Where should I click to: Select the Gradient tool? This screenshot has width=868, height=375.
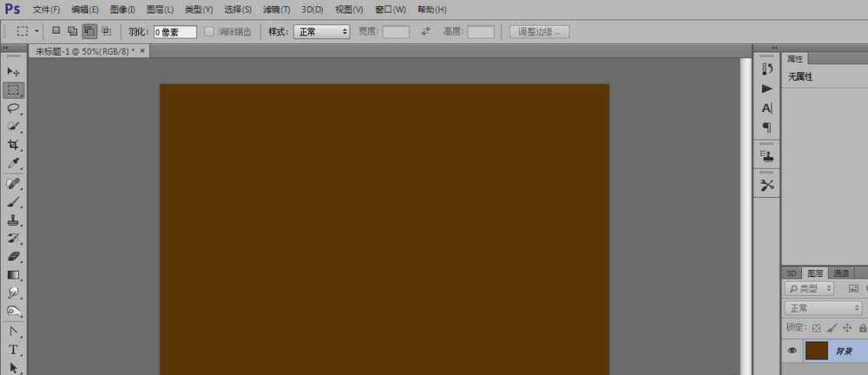[x=14, y=274]
